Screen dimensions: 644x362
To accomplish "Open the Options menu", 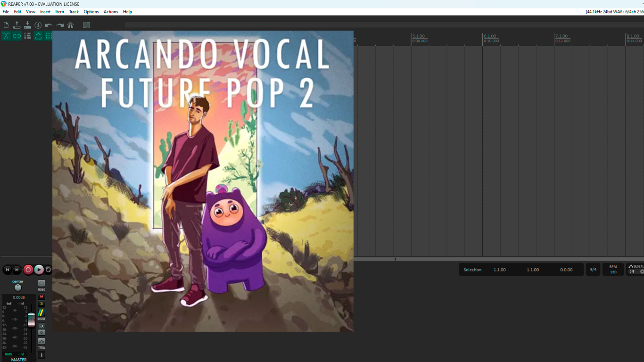I will [91, 12].
